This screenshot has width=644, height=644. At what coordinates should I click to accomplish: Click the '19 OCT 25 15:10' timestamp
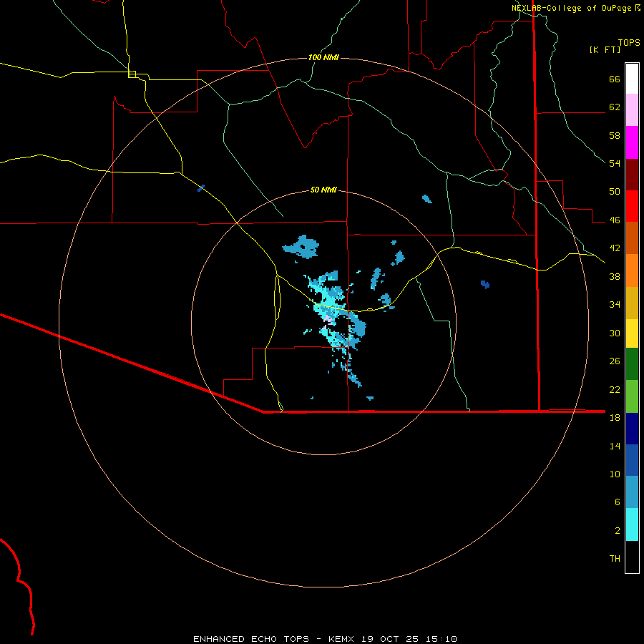(409, 639)
